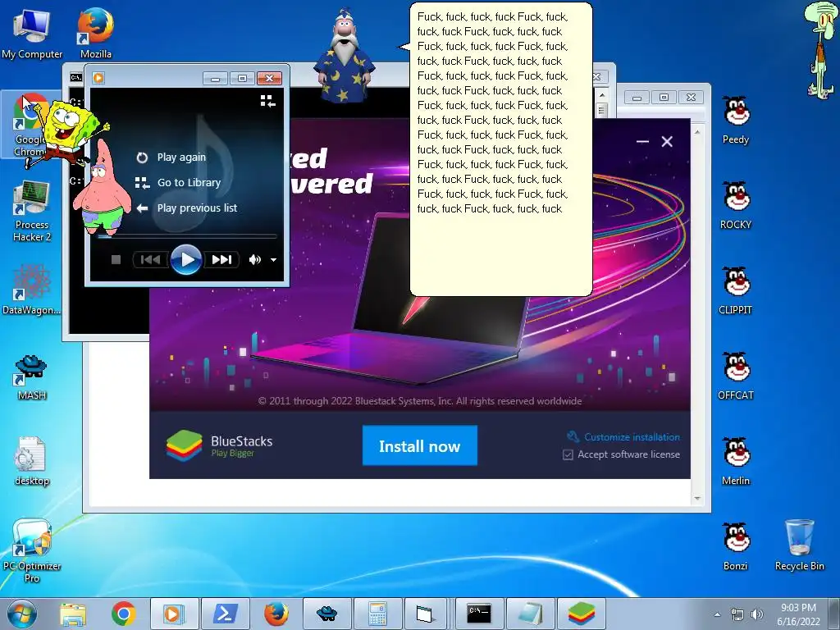Click the network icon in system tray
The image size is (840, 630).
pyautogui.click(x=737, y=614)
